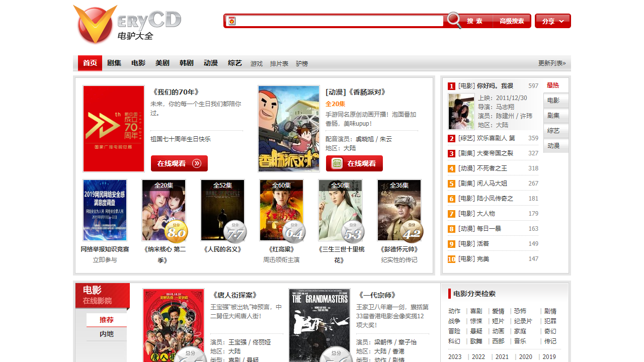
Task: Filter movies by year 2023
Action: 455,357
